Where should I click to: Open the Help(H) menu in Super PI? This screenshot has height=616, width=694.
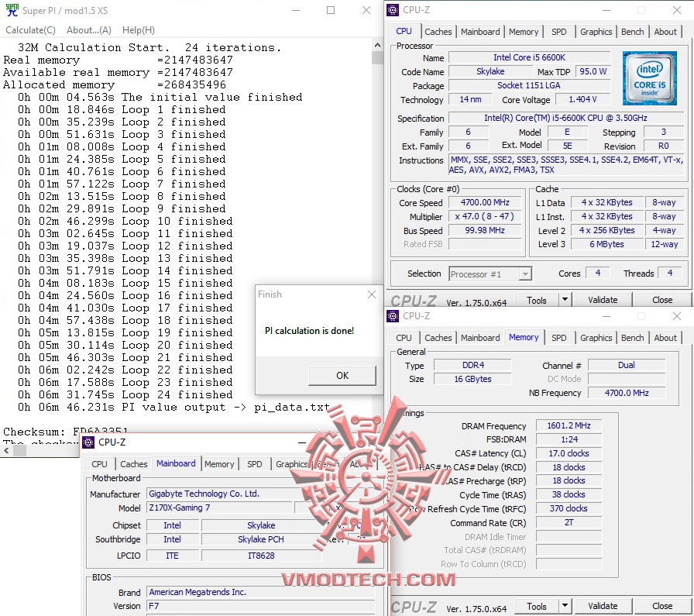[139, 30]
